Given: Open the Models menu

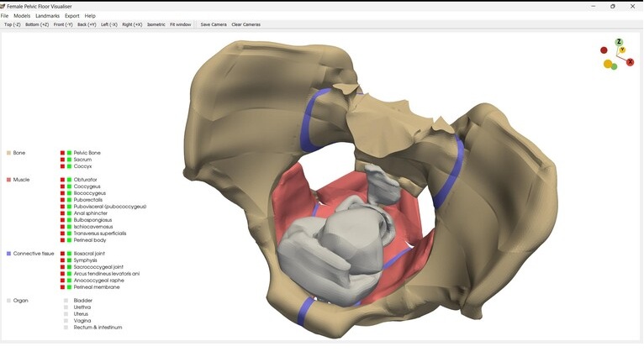Looking at the screenshot, I should tap(22, 16).
